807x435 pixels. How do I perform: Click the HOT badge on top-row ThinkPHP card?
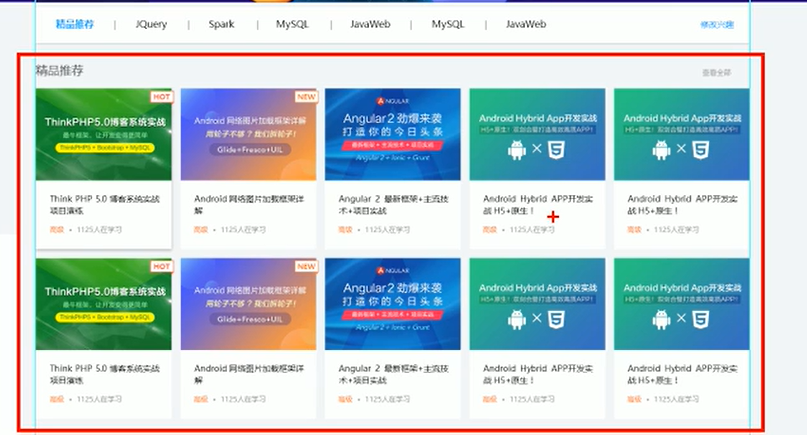click(x=162, y=97)
